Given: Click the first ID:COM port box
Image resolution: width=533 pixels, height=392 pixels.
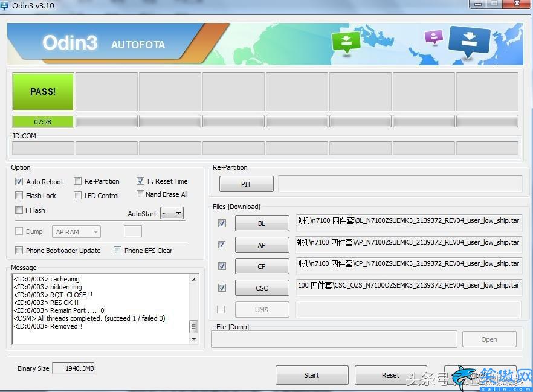Looking at the screenshot, I should pyautogui.click(x=43, y=148).
